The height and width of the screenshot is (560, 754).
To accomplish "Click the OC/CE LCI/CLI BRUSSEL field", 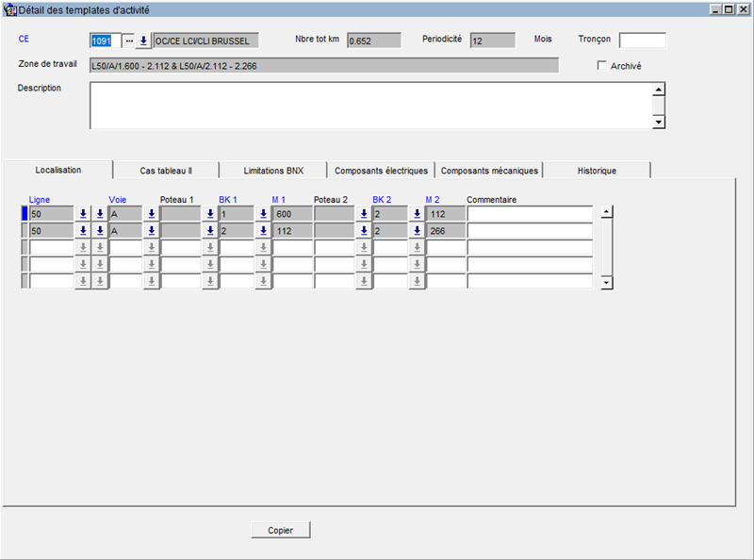I will pos(205,41).
